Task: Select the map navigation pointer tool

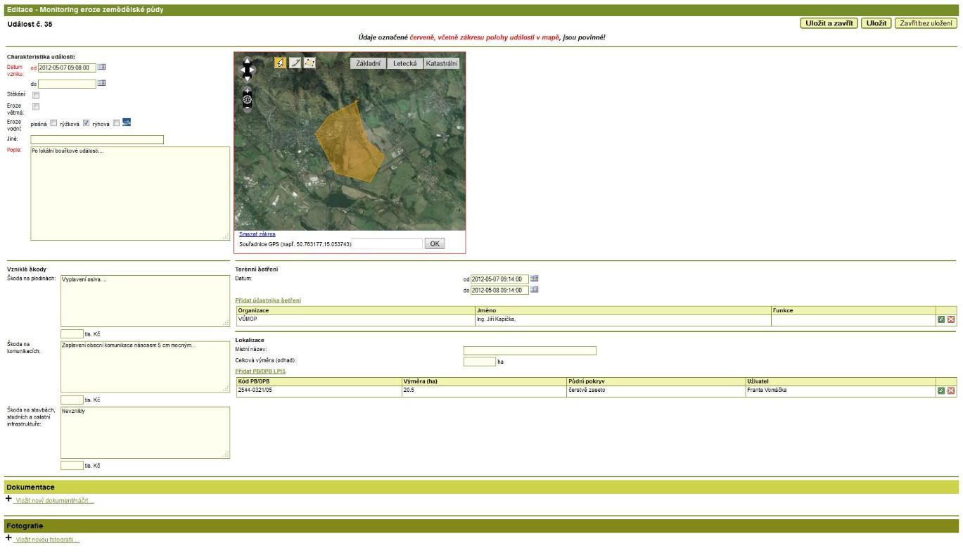Action: 280,63
